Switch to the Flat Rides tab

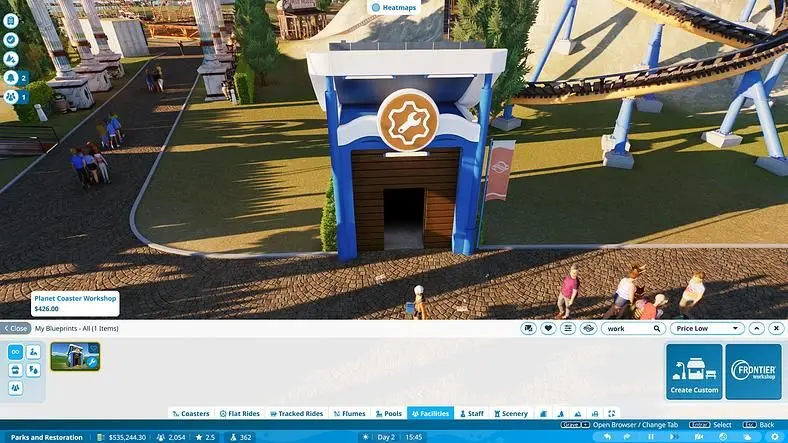(x=240, y=413)
